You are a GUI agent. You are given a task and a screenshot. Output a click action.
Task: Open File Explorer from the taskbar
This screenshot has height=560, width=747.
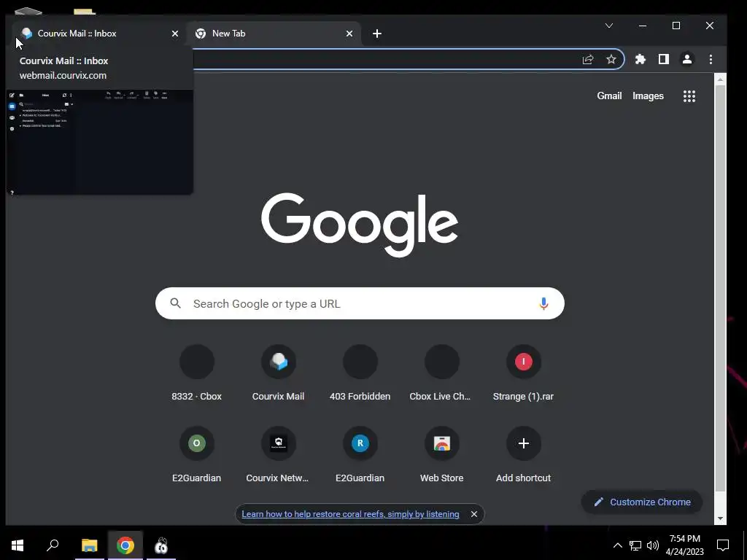tap(89, 545)
